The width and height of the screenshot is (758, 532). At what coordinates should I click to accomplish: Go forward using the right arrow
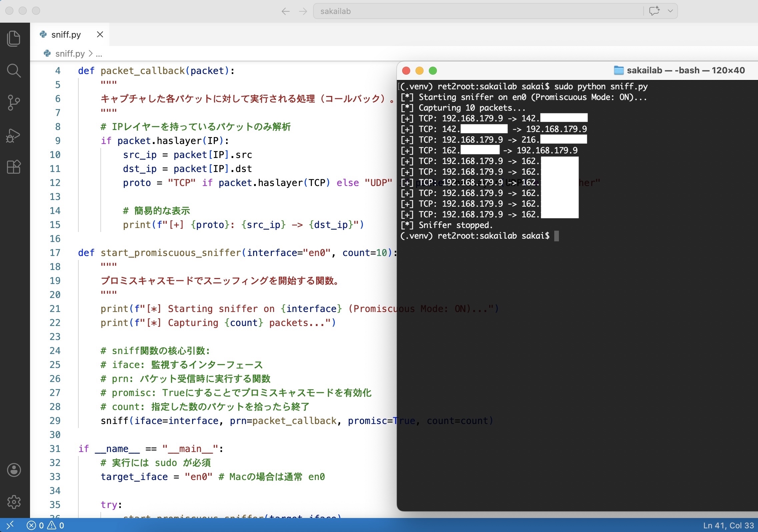tap(303, 11)
